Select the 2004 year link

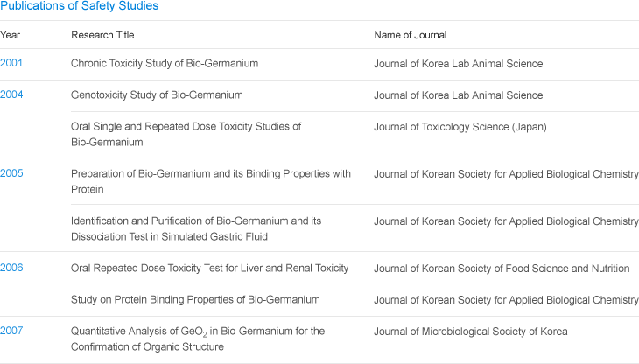tap(11, 94)
